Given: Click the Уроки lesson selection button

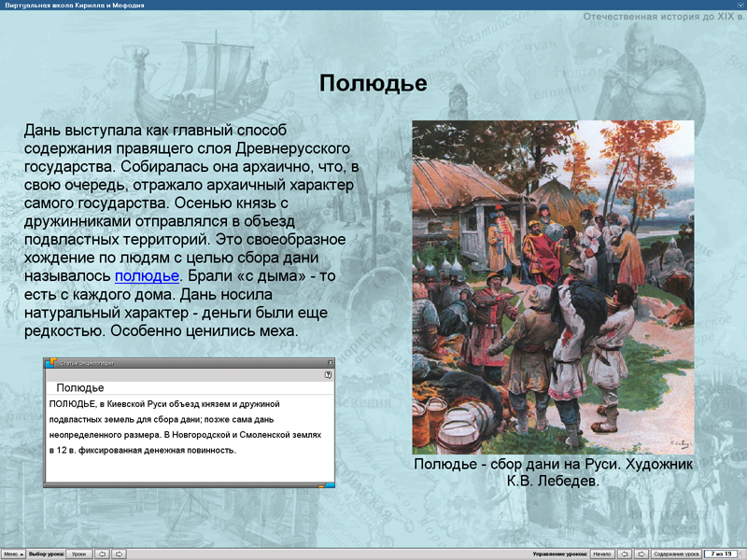Looking at the screenshot, I should tap(79, 553).
